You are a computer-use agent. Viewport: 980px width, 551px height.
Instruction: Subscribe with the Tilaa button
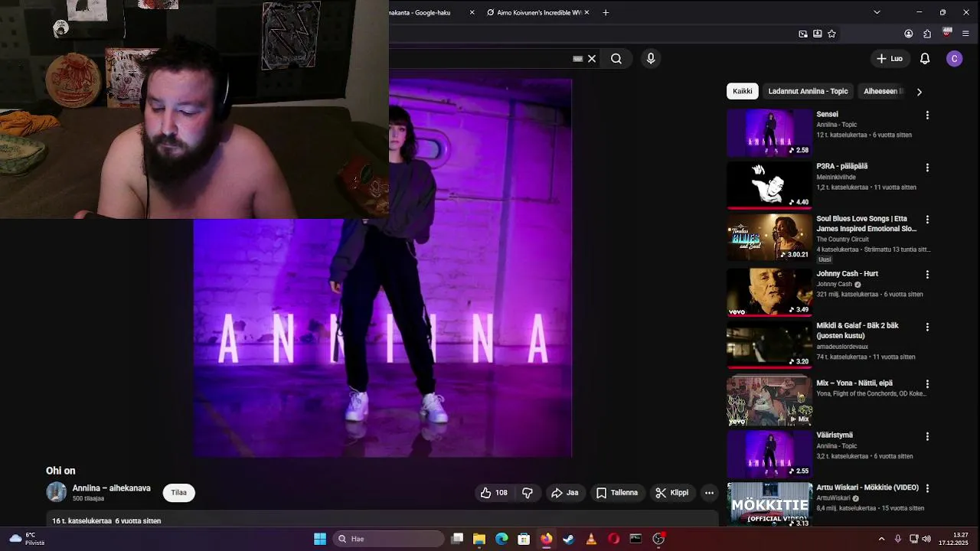[x=179, y=493]
